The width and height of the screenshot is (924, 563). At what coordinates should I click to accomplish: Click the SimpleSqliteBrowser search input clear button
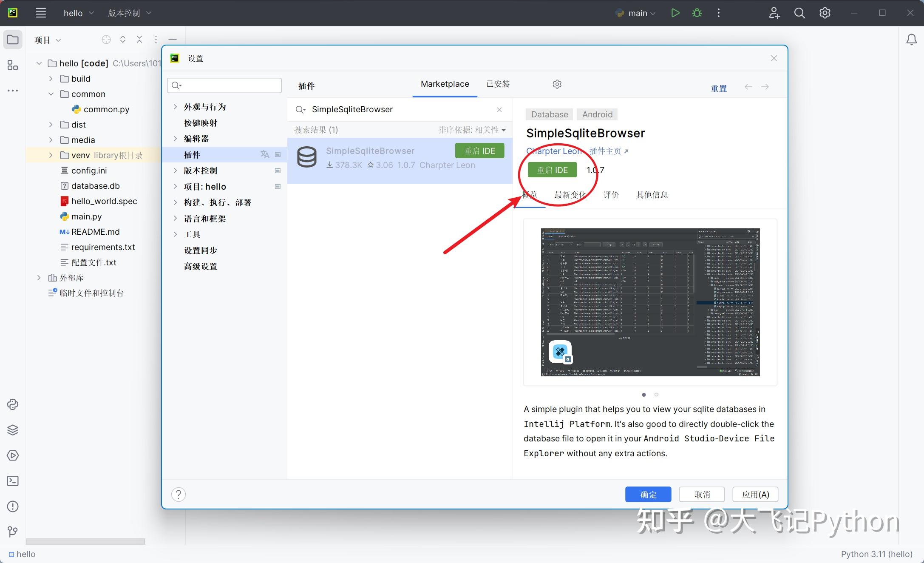[x=499, y=109]
